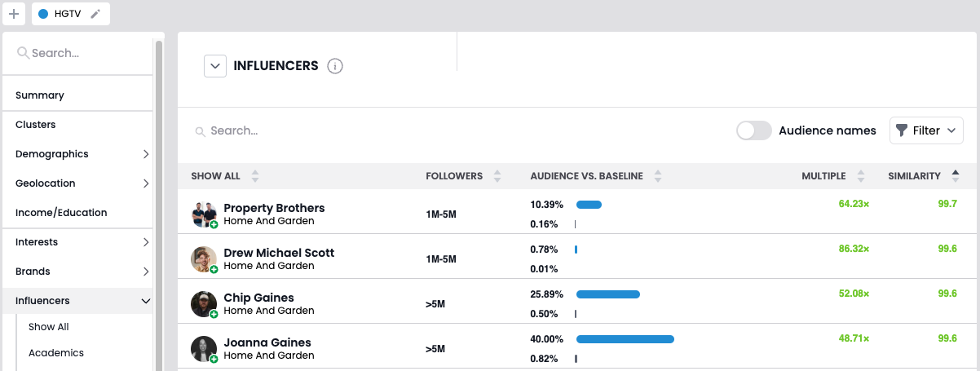Click the info icon next to Influencers heading
This screenshot has height=371, width=980.
334,66
